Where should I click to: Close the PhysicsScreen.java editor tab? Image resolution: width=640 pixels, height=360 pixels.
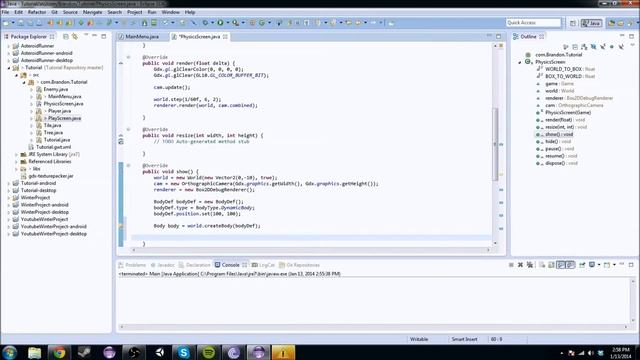click(225, 37)
